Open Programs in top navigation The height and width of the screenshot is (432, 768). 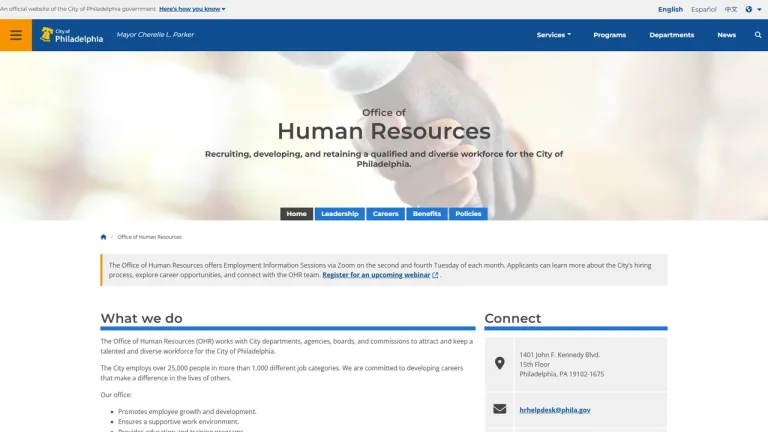[x=609, y=35]
